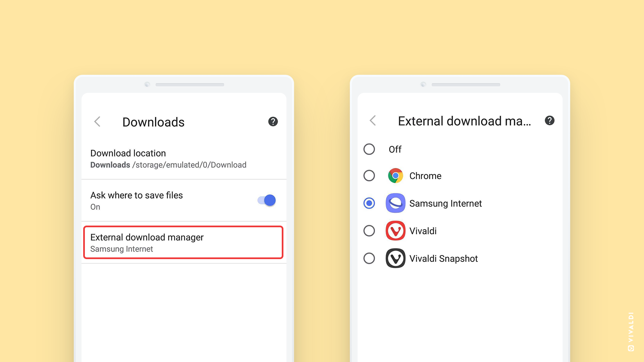Tap the help icon on Downloads screen
The width and height of the screenshot is (644, 362).
273,121
